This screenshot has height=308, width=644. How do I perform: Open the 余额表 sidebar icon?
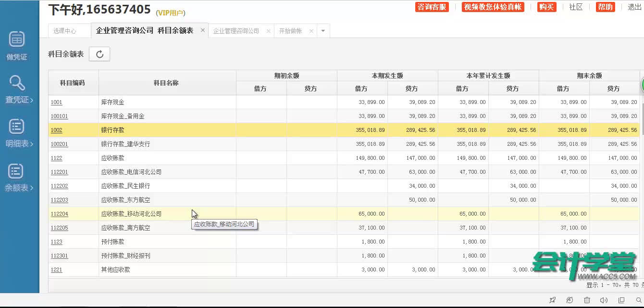pos(17,176)
